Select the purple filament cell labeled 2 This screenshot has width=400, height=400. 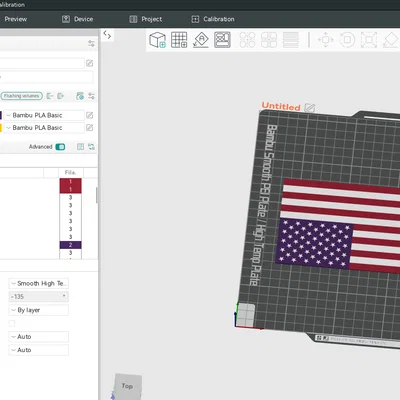point(70,245)
